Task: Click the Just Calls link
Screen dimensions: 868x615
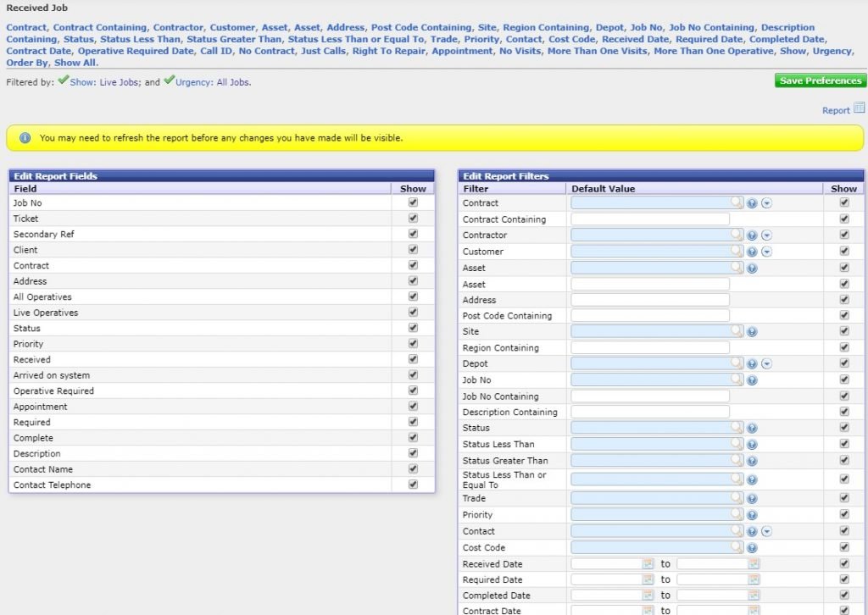Action: [x=323, y=51]
